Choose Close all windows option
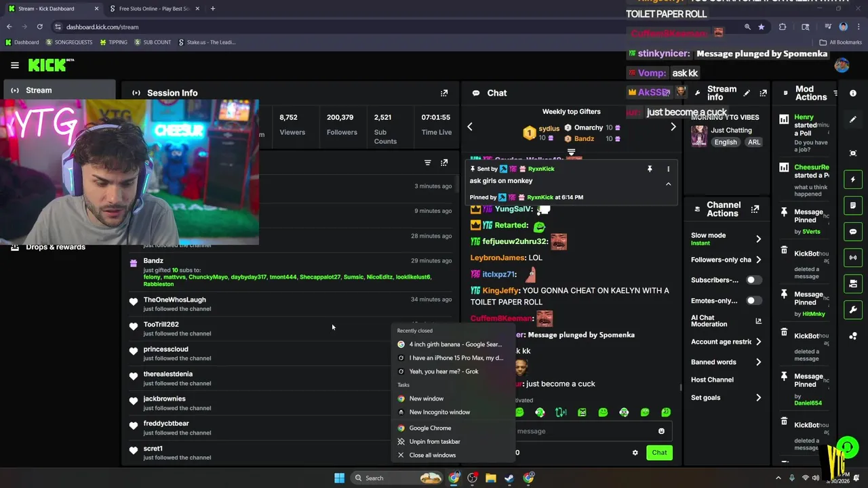868x488 pixels. click(452, 455)
